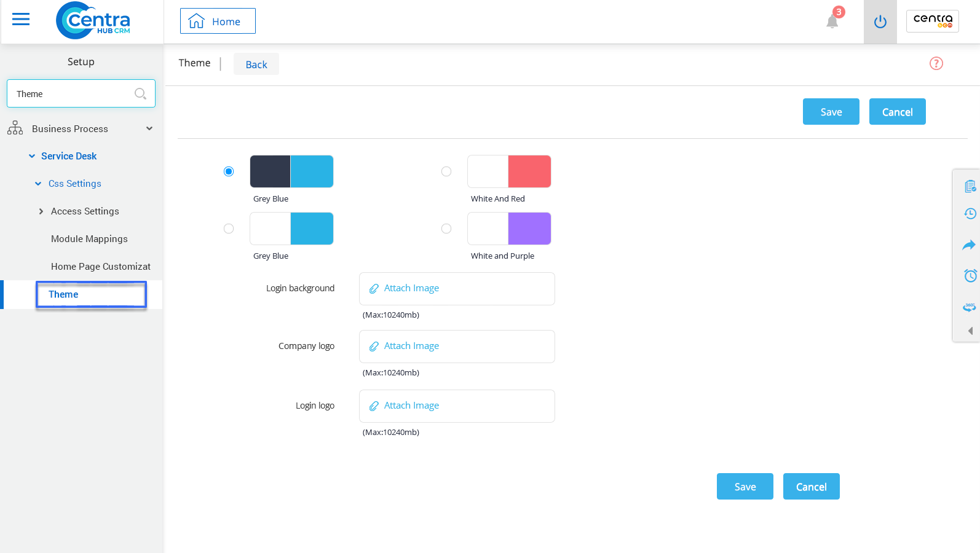The image size is (980, 553).
Task: Open the hamburger navigation menu
Action: [x=21, y=20]
